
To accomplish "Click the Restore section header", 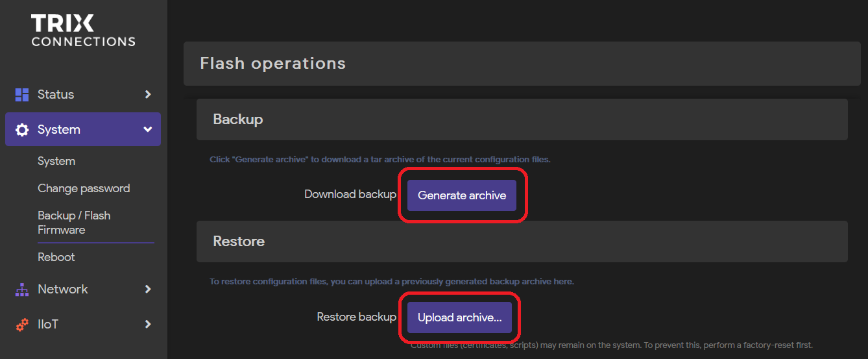I will click(522, 241).
